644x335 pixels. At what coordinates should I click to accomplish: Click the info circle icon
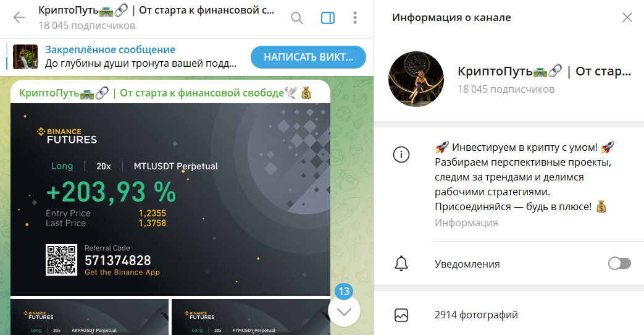point(401,155)
